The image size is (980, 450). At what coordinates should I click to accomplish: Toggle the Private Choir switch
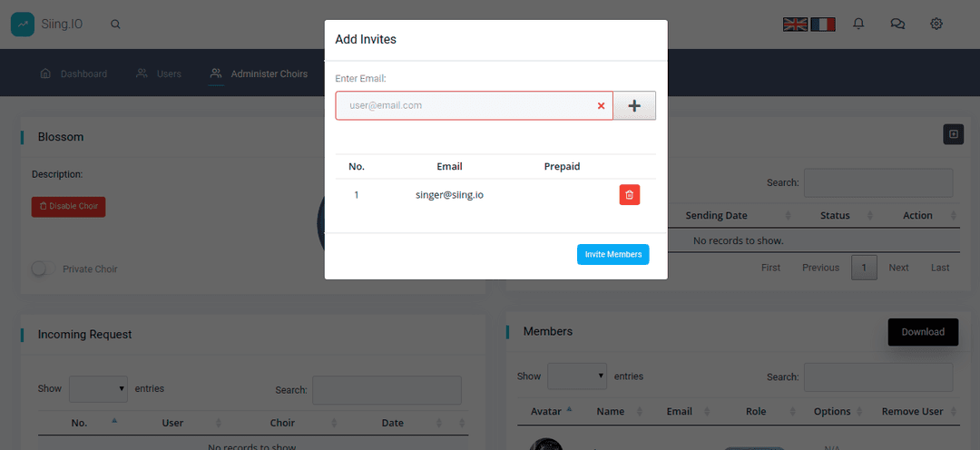pos(44,269)
